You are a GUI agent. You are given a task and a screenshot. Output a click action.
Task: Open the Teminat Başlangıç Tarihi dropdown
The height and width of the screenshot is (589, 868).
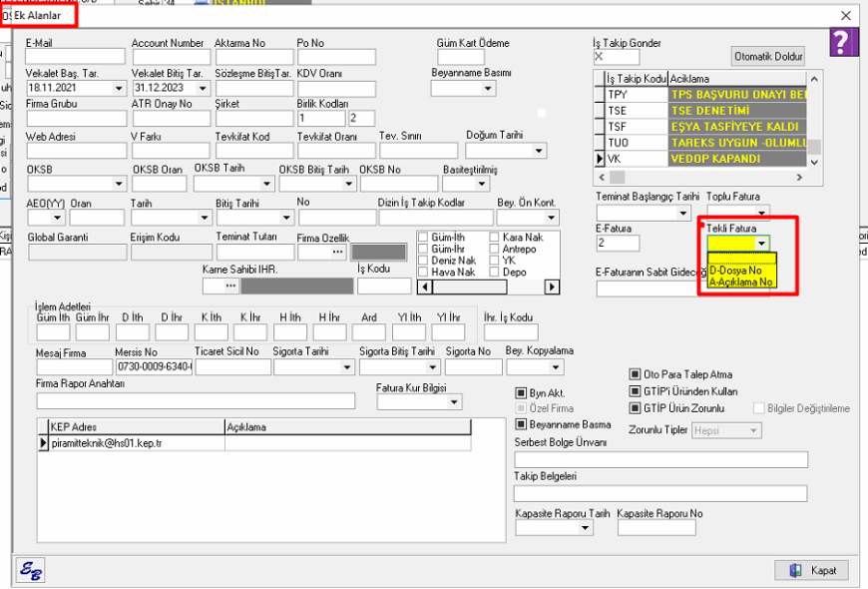pos(683,213)
